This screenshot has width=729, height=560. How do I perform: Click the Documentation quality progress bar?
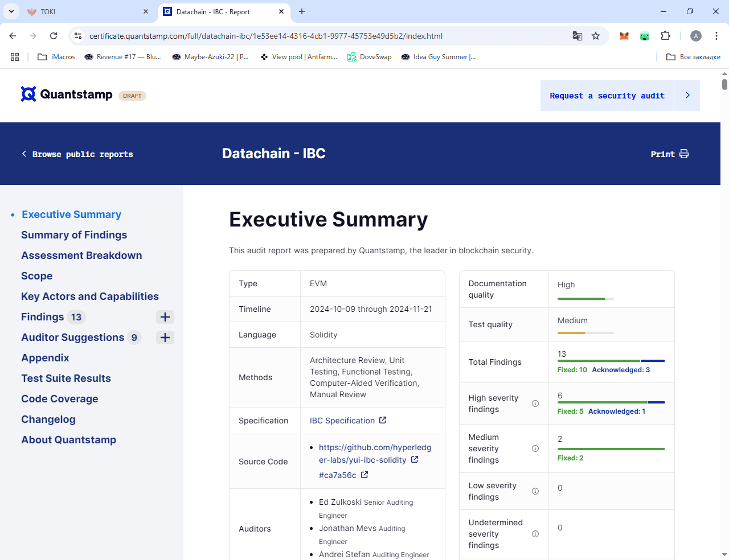tap(585, 299)
